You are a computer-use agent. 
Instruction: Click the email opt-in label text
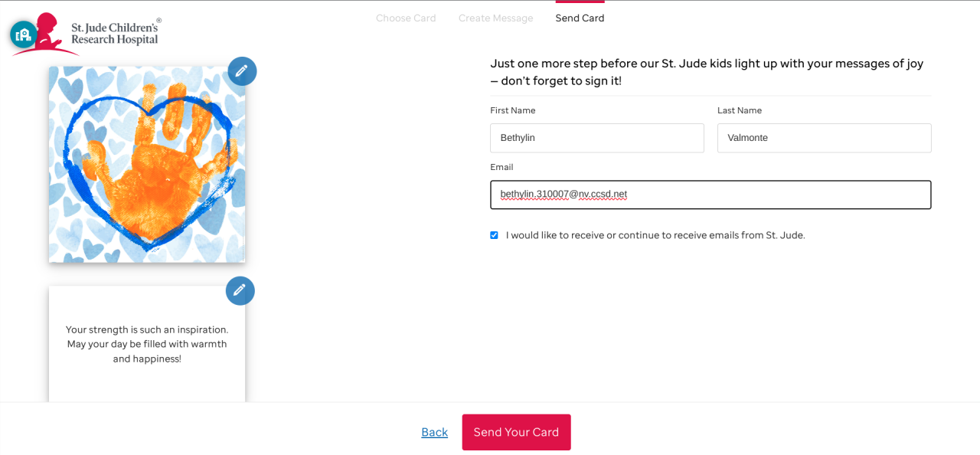(655, 235)
